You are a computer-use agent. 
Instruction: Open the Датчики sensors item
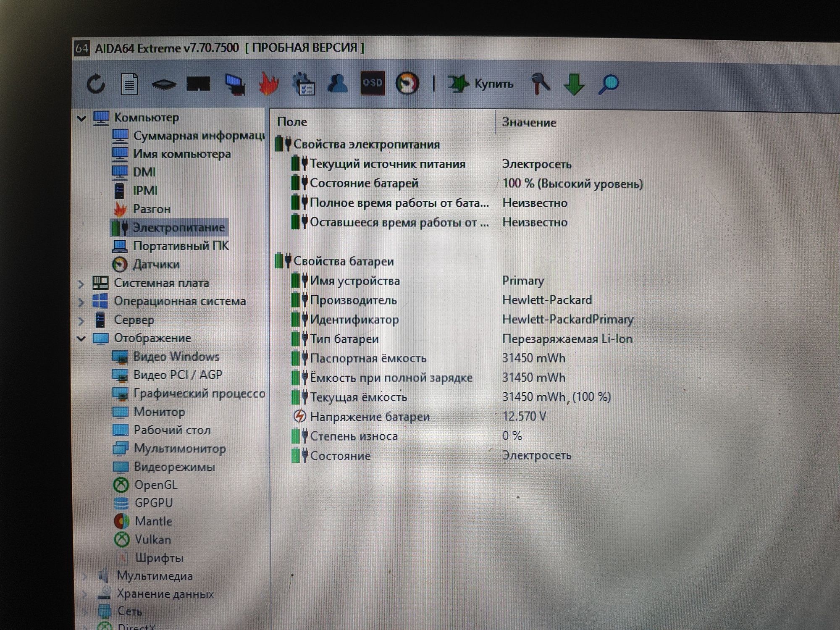point(146,265)
